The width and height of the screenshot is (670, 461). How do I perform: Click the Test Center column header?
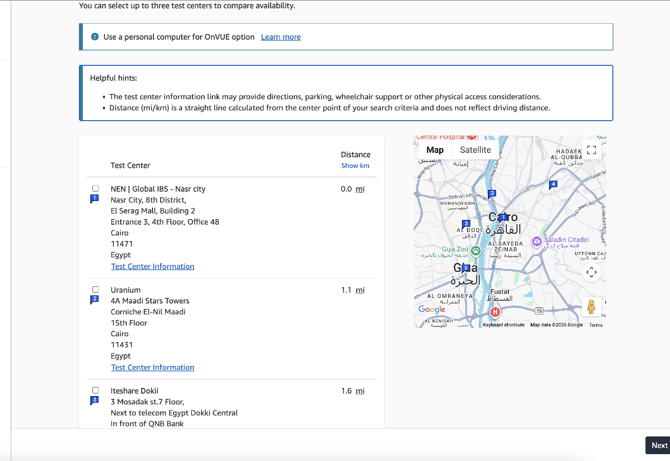click(x=130, y=165)
